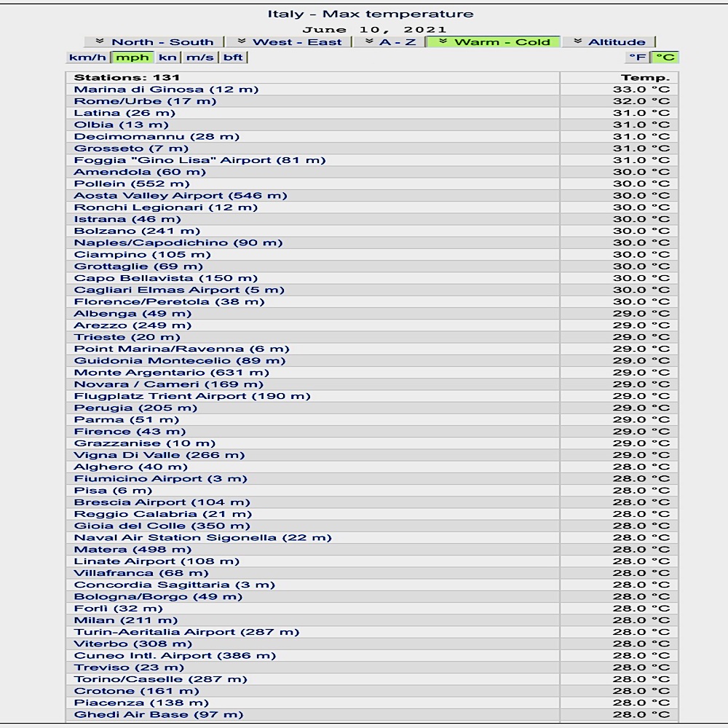Switch temperature to °F

coord(638,58)
